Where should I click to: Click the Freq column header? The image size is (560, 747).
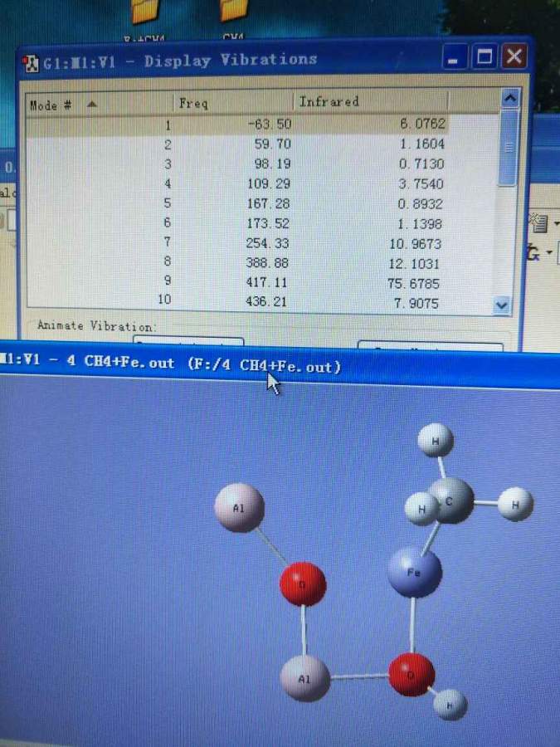coord(232,103)
